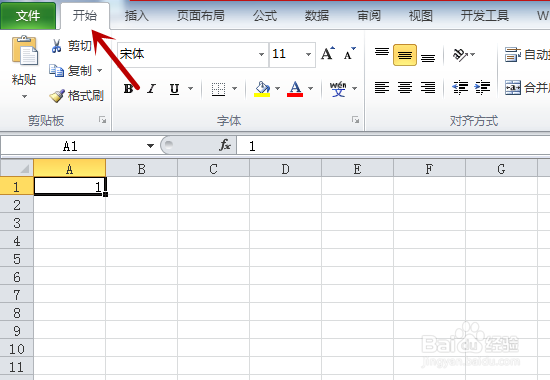Viewport: 550px width, 380px height.
Task: Apply yellow fill color bucket
Action: tap(262, 88)
